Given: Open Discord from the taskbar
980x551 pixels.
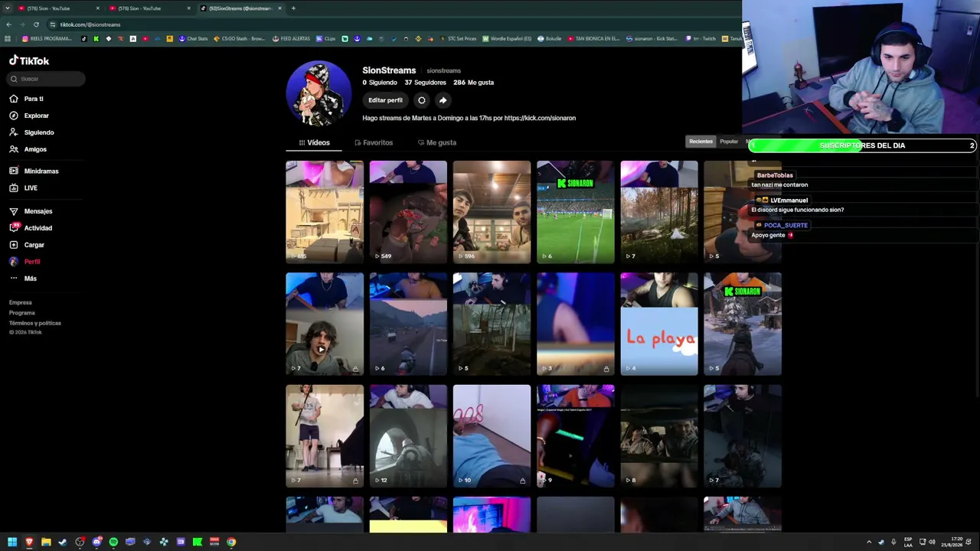Looking at the screenshot, I should tap(96, 543).
